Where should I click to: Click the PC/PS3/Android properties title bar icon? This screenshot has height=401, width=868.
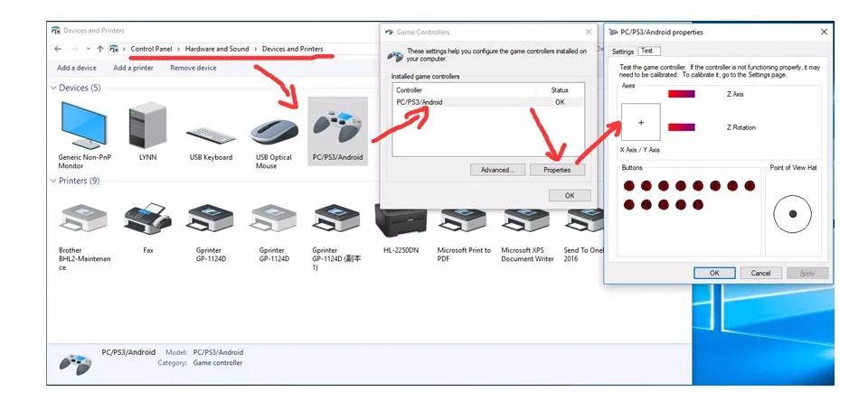[x=613, y=33]
